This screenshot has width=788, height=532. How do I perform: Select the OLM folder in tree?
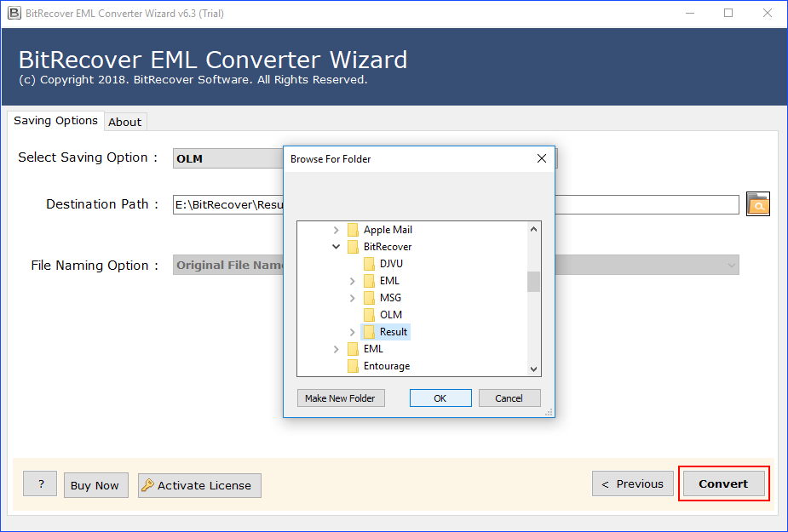[390, 315]
